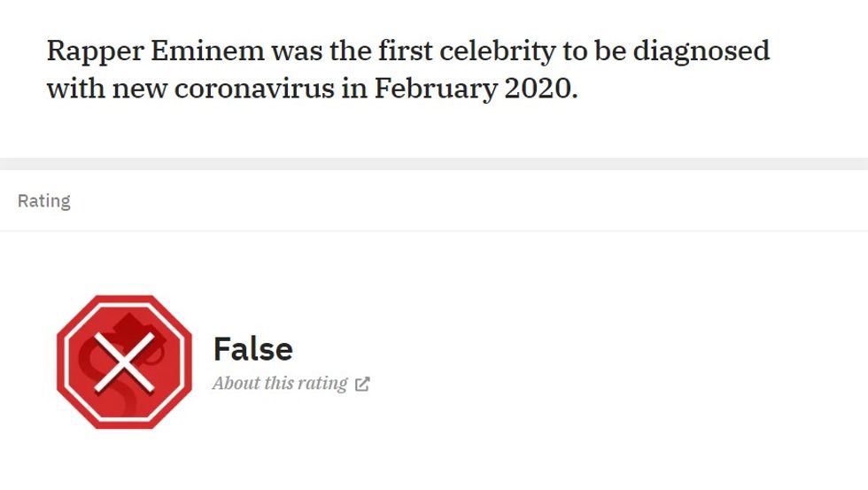Click the external link icon beside About this rating
This screenshot has width=868, height=490.
point(362,384)
